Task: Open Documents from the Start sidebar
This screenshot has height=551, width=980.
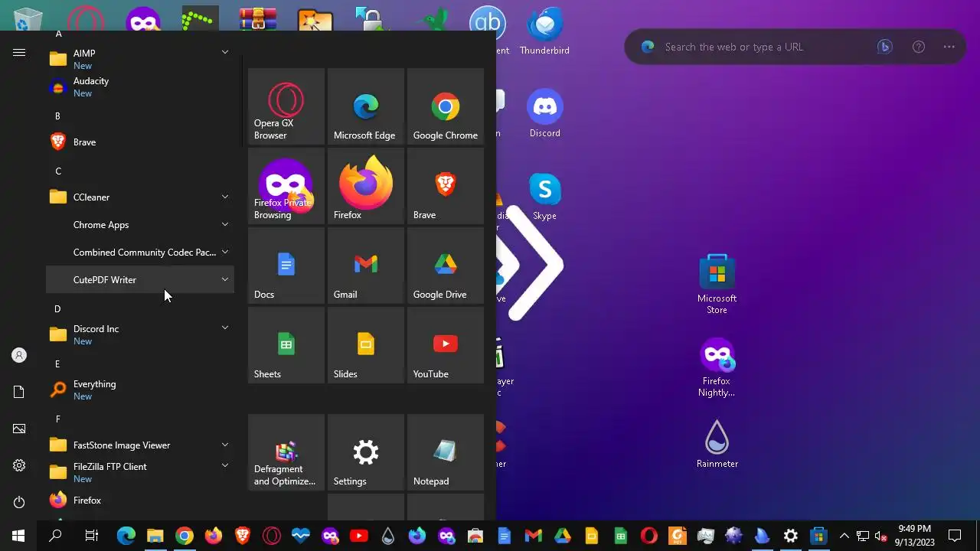Action: (19, 392)
